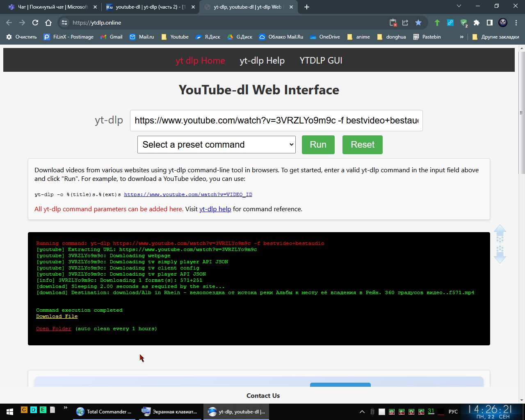Open the green shield ad-blocker extension
This screenshot has height=420, width=525.
coord(463,23)
